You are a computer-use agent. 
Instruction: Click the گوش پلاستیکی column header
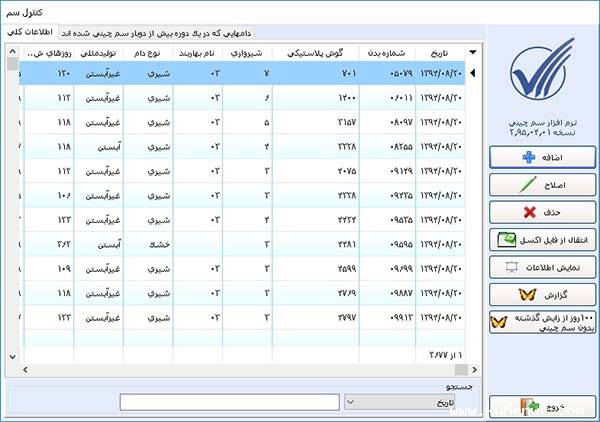pyautogui.click(x=315, y=52)
